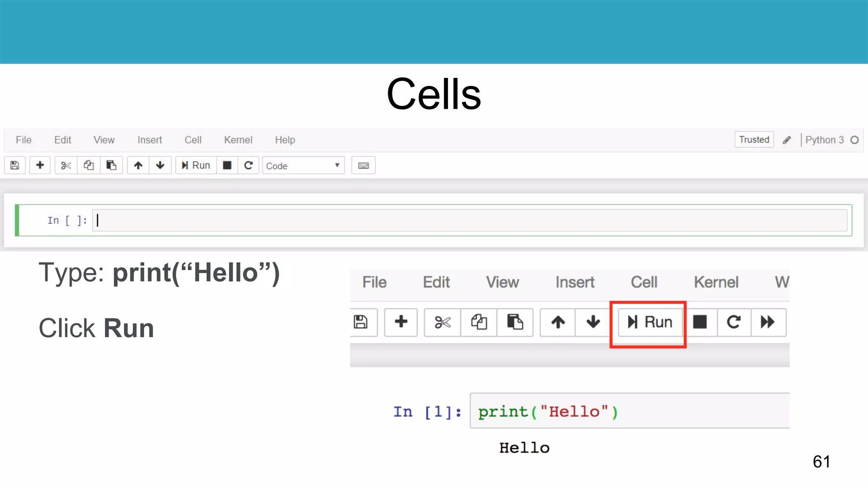Open the Insert menu in the enlarged screenshot

[x=575, y=282]
